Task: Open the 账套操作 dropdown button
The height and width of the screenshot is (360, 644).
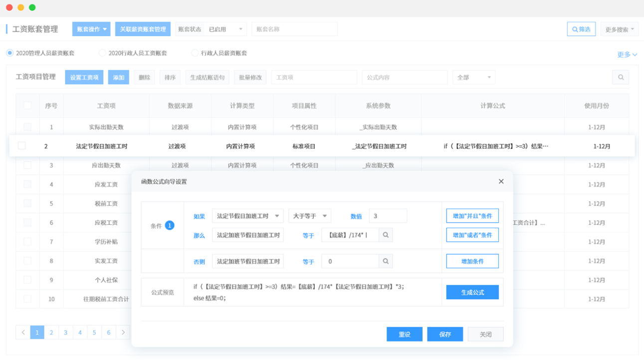Action: coord(91,29)
